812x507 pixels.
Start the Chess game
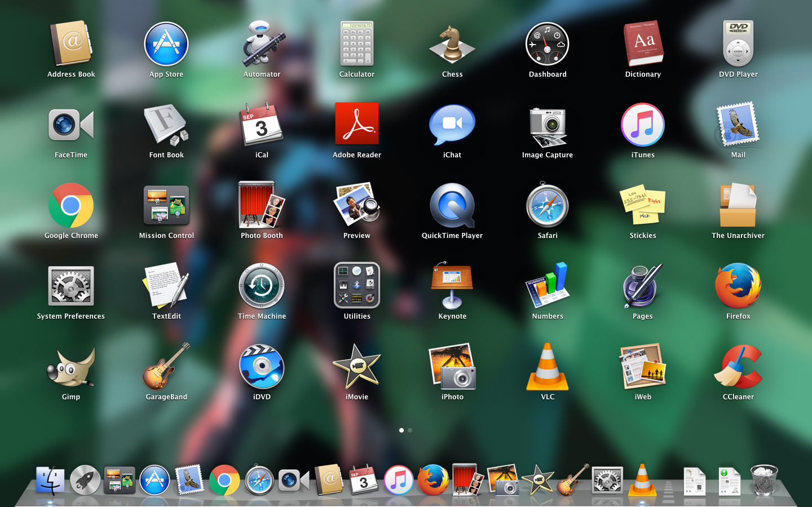[452, 44]
